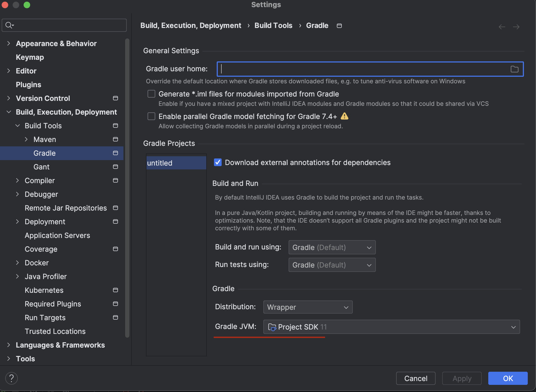Open Coverage settings page
The width and height of the screenshot is (536, 392).
pyautogui.click(x=41, y=249)
